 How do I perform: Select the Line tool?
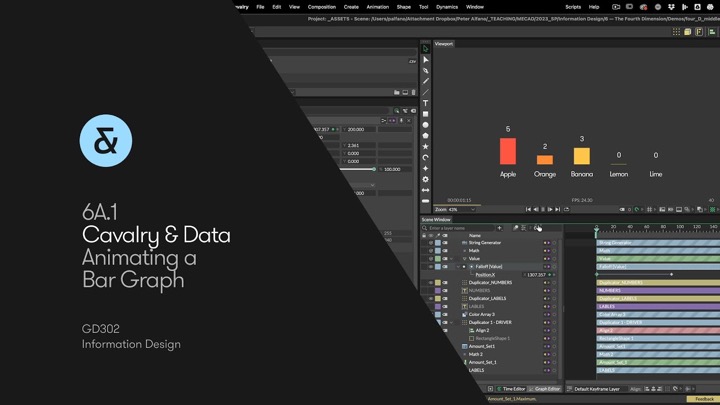click(426, 92)
